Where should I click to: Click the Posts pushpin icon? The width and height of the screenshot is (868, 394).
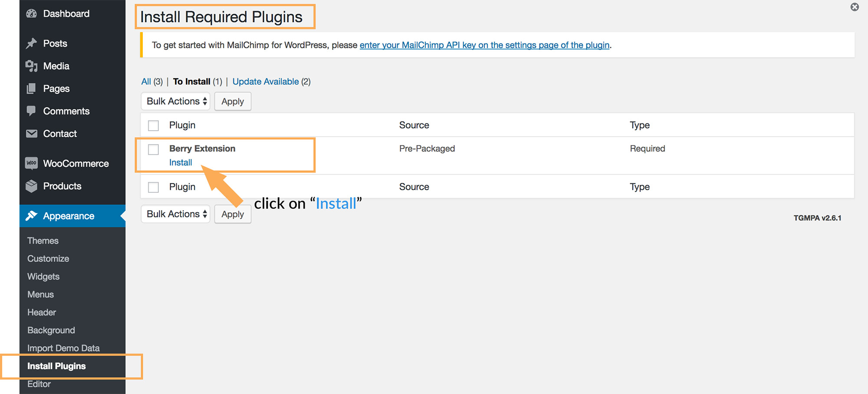[x=31, y=43]
